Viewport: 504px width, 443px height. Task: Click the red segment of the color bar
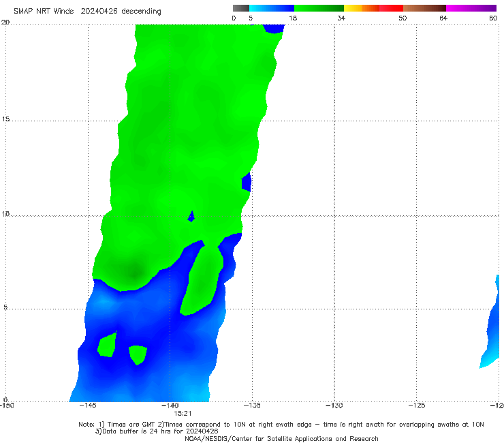click(x=391, y=8)
